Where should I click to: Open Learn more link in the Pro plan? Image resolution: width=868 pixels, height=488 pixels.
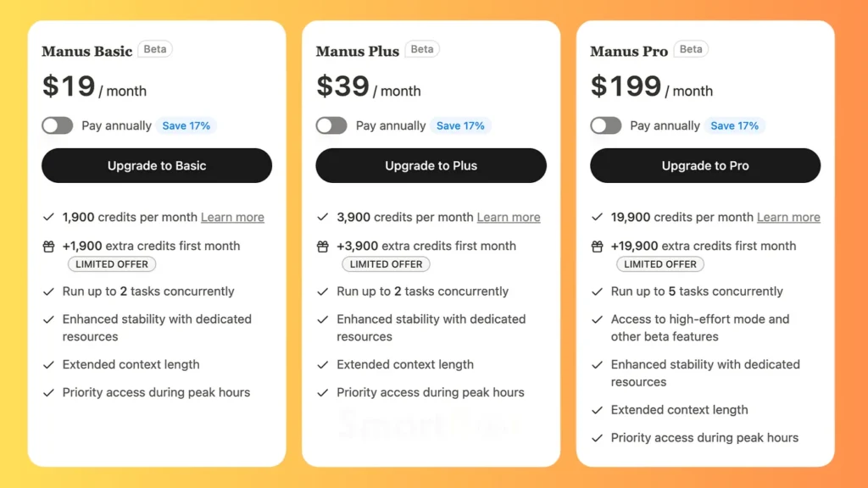coord(788,217)
